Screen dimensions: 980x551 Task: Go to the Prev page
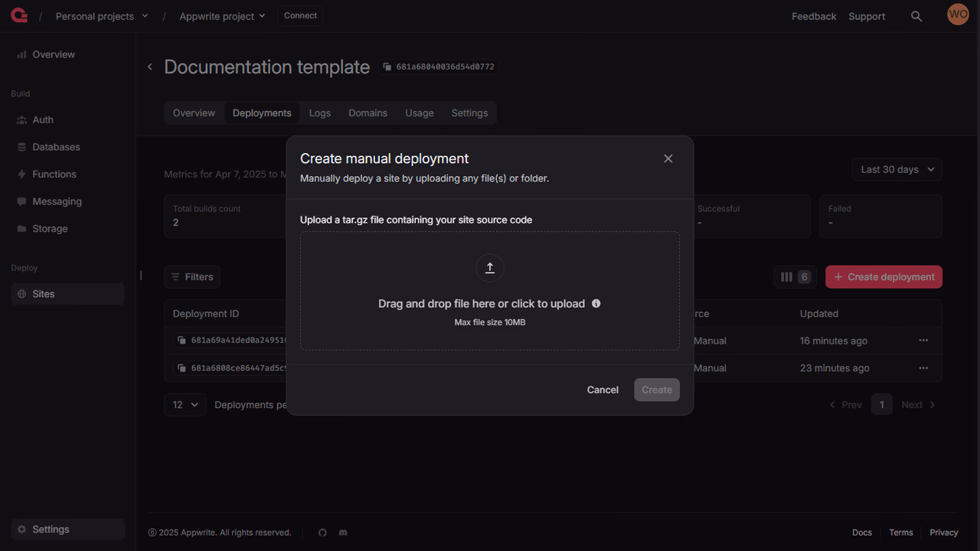coord(845,405)
